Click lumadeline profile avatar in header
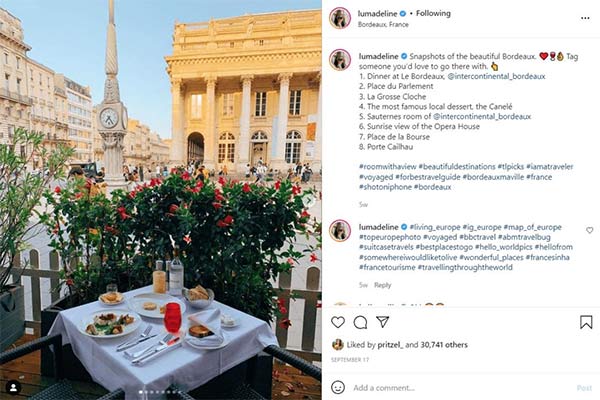Screen dimensions: 600x400 click(340, 18)
